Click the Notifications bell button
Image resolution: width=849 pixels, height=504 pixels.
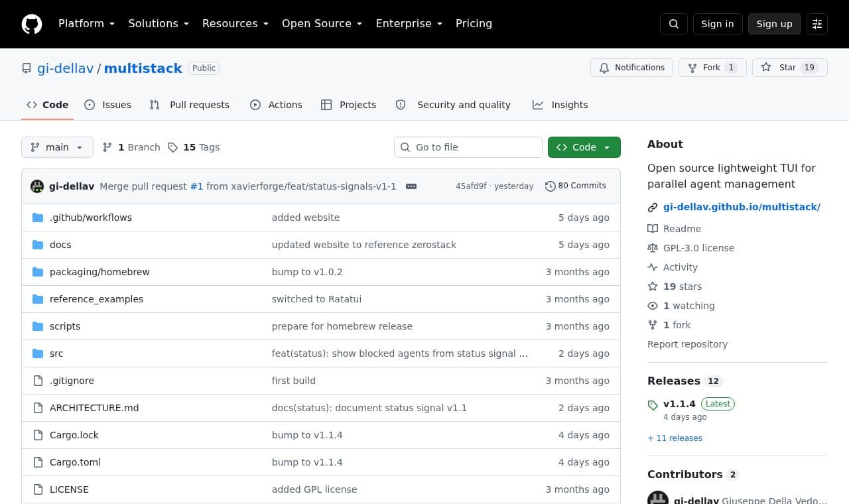(x=631, y=68)
